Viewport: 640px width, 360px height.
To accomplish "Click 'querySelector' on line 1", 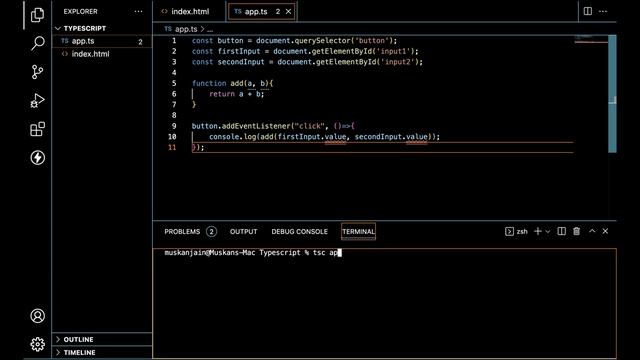I will point(322,40).
